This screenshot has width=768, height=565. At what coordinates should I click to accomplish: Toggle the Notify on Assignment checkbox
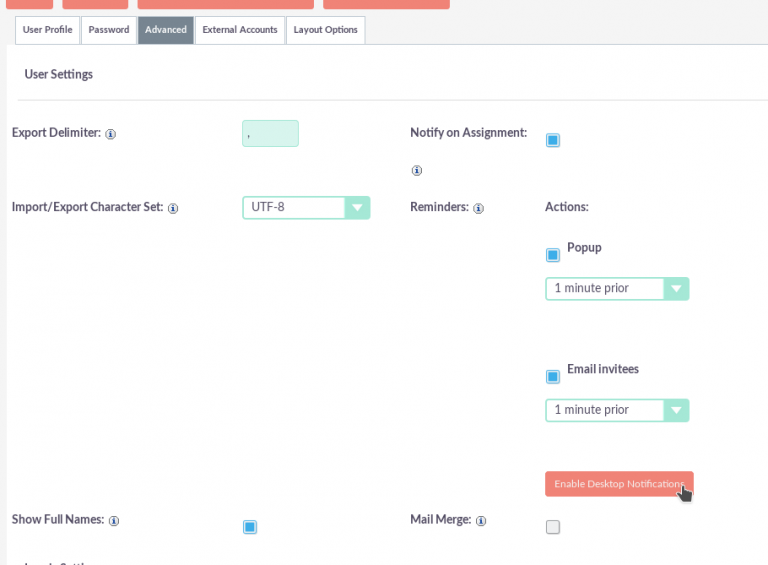(553, 141)
